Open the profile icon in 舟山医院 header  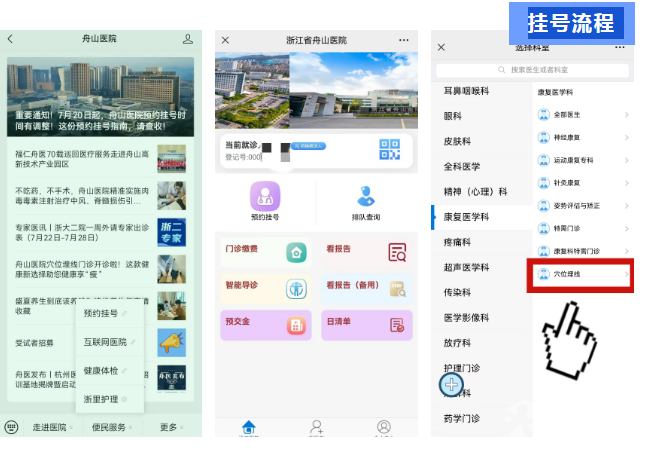(x=187, y=39)
